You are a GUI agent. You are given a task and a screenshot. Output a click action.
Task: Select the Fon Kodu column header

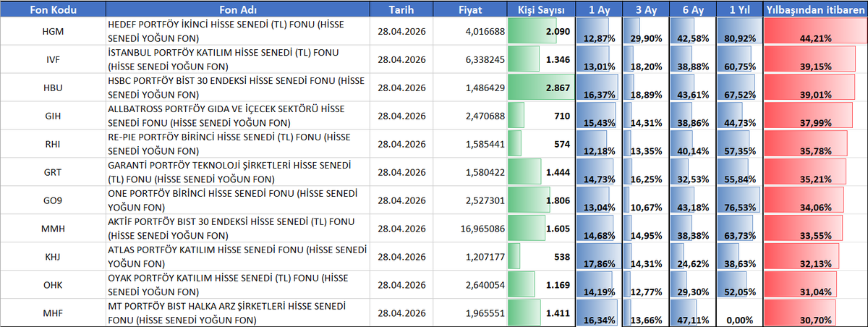click(53, 9)
